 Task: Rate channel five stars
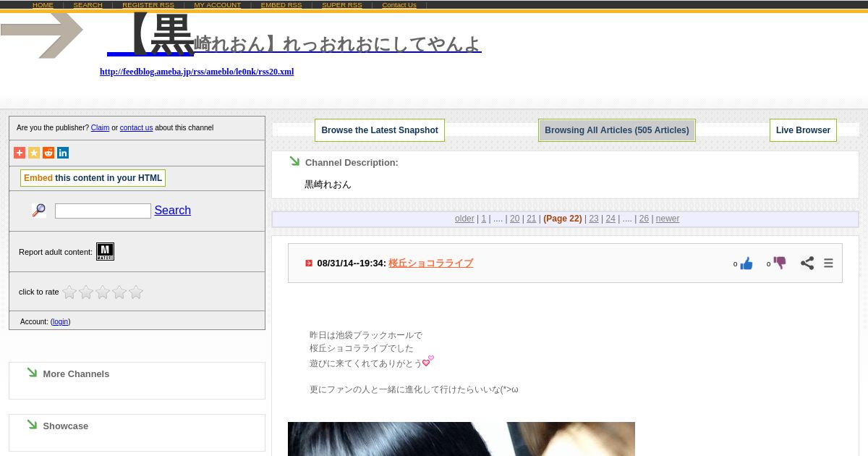point(136,292)
